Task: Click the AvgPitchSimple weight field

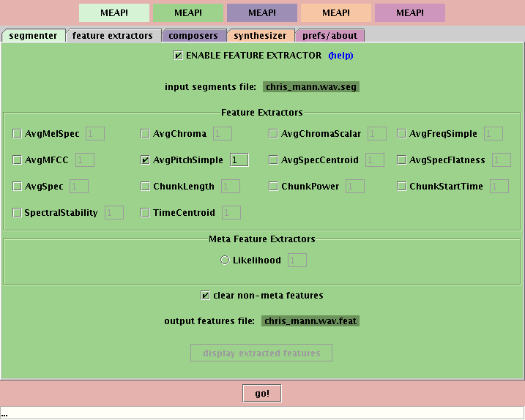Action: [239, 160]
